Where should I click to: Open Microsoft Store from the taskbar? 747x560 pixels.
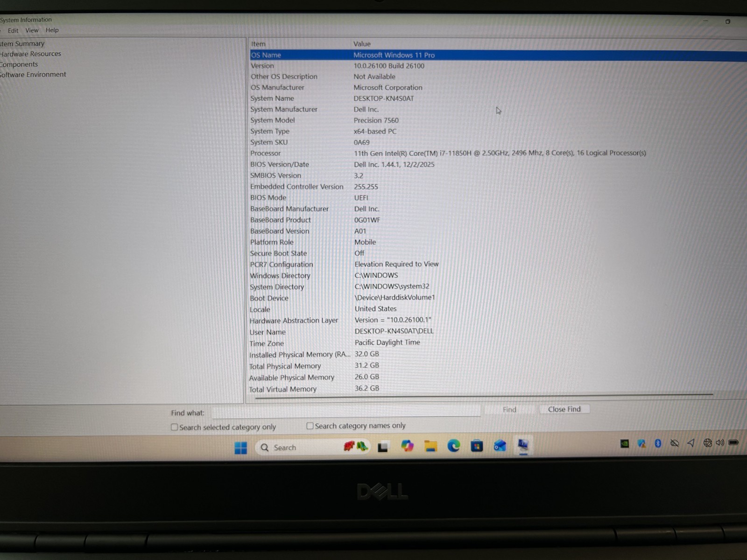[x=477, y=446]
